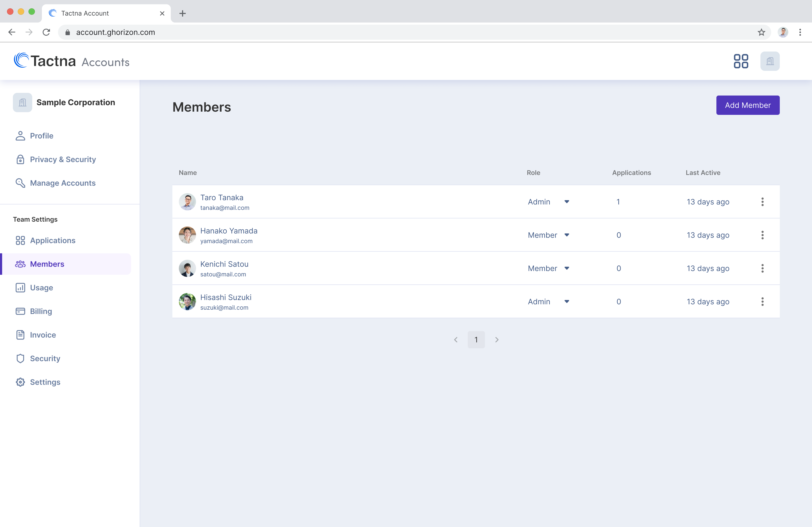Click the Billing card icon
Image resolution: width=812 pixels, height=527 pixels.
coord(20,311)
